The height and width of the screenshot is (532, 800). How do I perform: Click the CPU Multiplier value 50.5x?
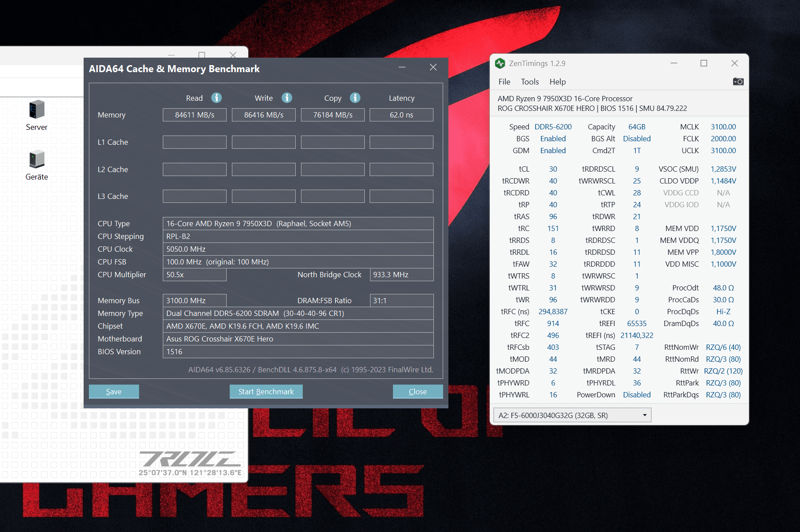click(x=194, y=275)
